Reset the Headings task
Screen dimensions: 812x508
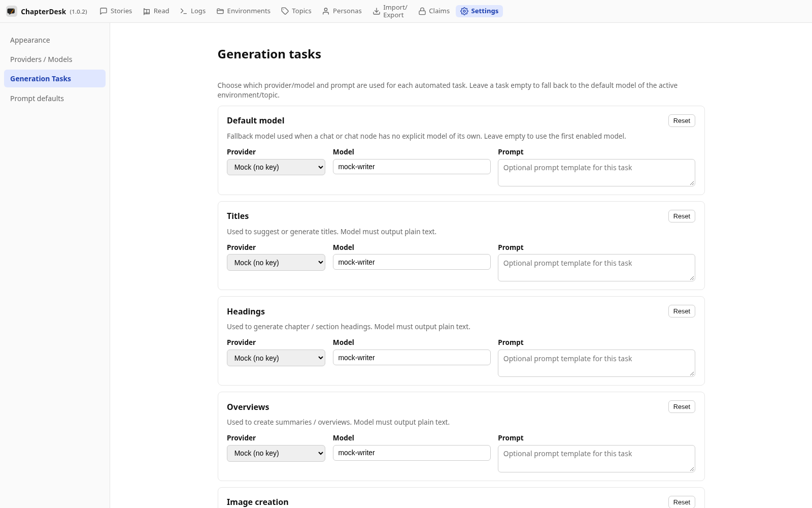pyautogui.click(x=682, y=311)
